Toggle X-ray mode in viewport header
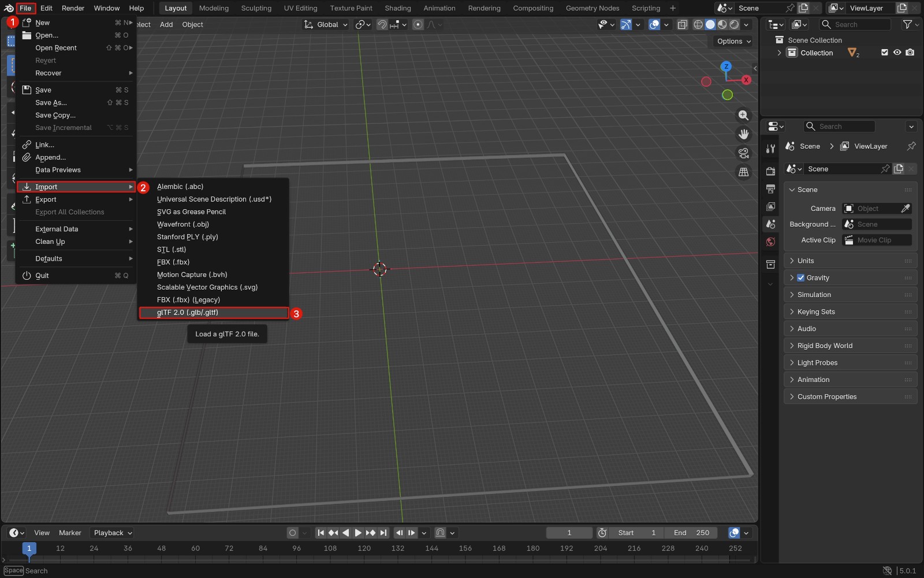This screenshot has height=578, width=924. point(682,24)
